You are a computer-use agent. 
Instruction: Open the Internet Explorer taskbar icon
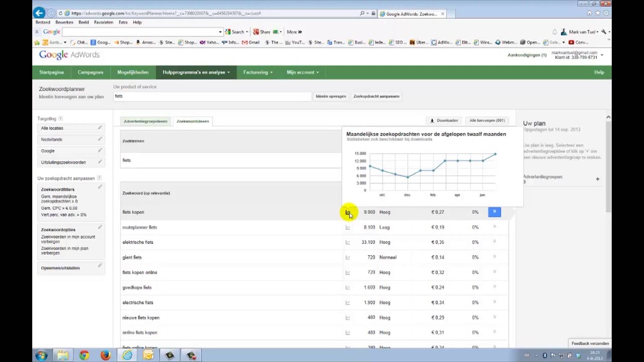127,355
